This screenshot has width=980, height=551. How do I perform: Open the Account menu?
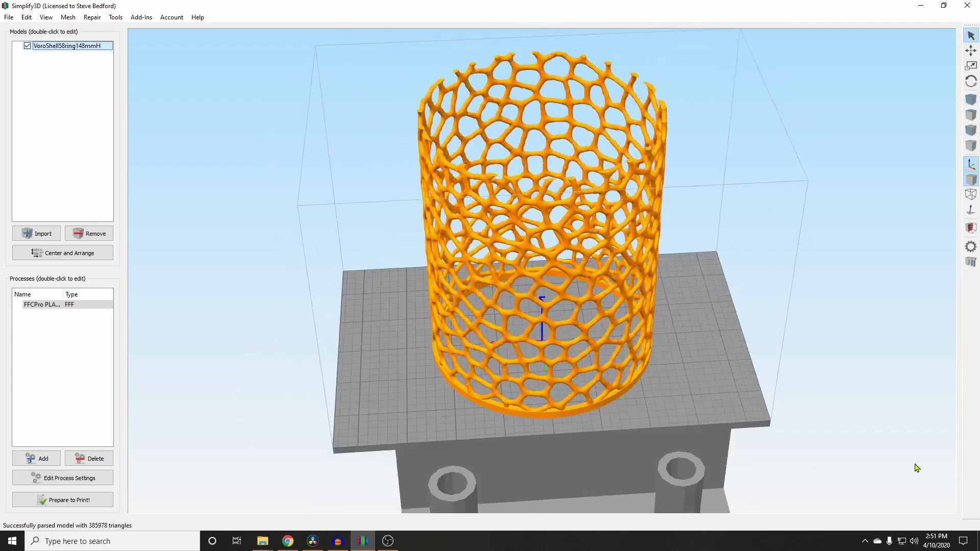click(171, 17)
